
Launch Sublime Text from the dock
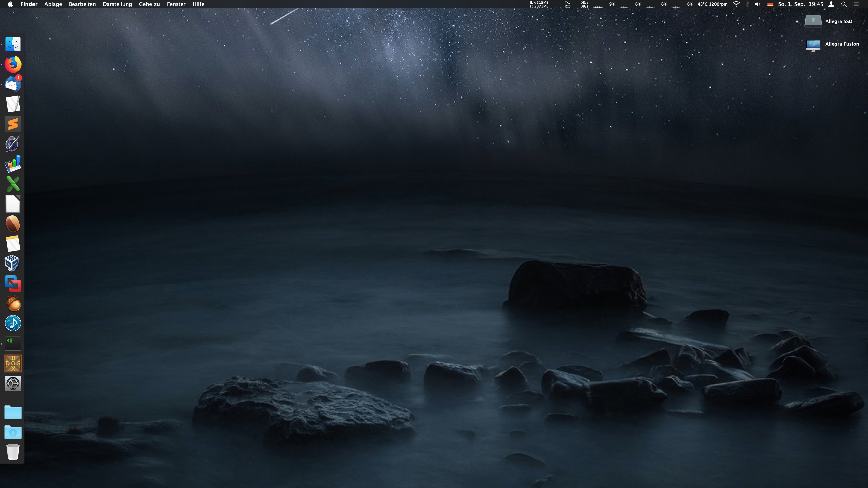coord(13,124)
